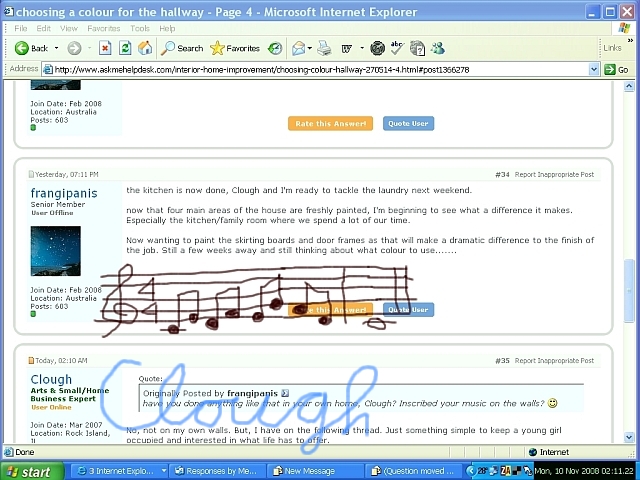
Task: Click the vertical scrollbar thumb
Action: [x=629, y=291]
